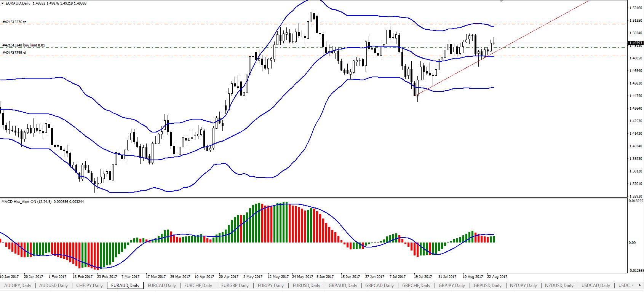Click the 19 Jul 2017 date label
This screenshot has width=644, height=292.
tap(423, 277)
